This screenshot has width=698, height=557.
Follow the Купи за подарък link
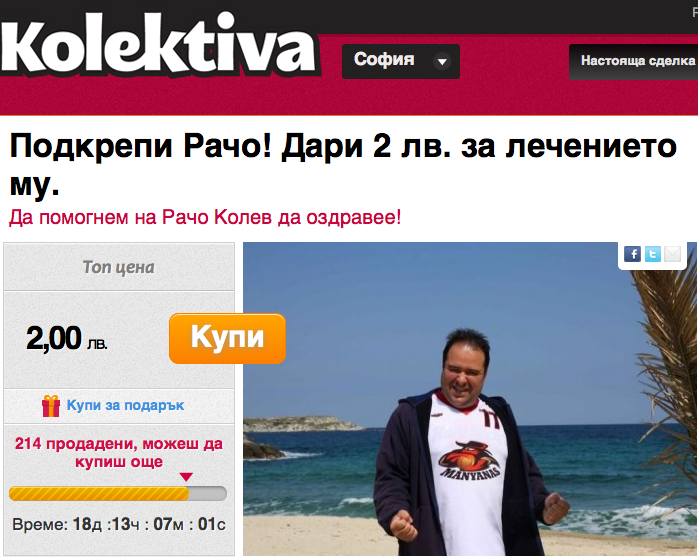(125, 405)
